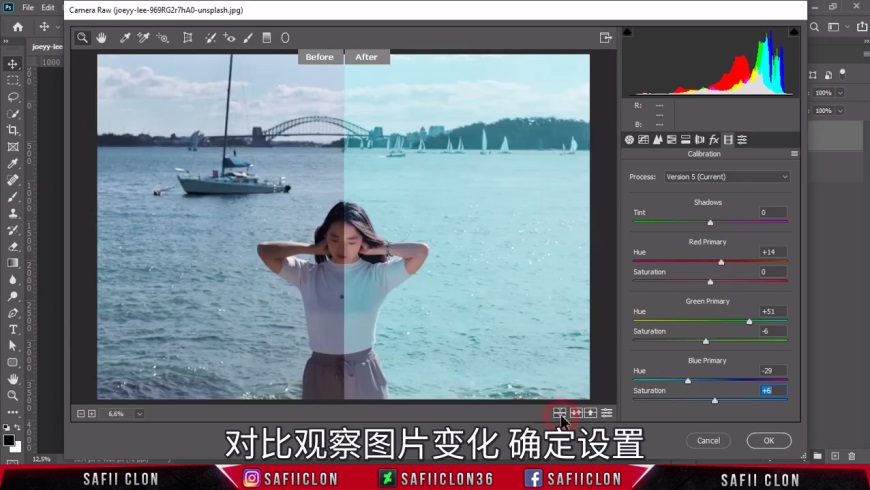Select the Targeted Adjustment tool
Viewport: 870px width, 490px height.
click(x=163, y=38)
